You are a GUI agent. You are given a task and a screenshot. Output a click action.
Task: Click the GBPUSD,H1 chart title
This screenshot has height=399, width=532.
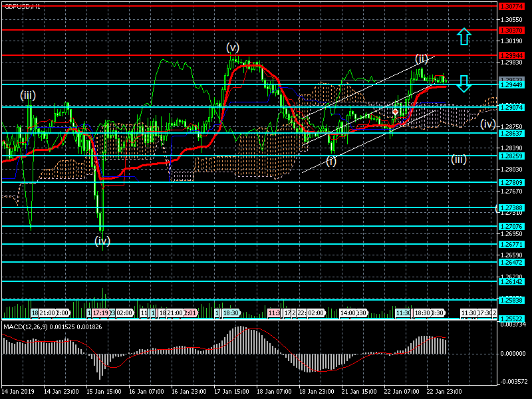pos(21,6)
